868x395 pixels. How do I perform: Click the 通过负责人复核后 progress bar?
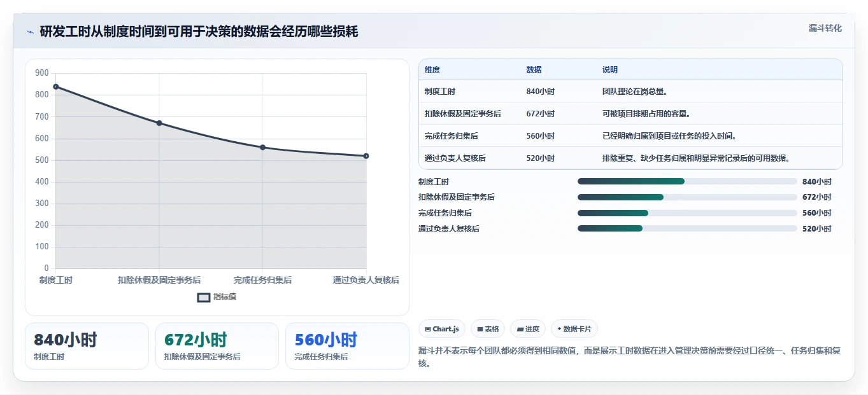tap(687, 228)
